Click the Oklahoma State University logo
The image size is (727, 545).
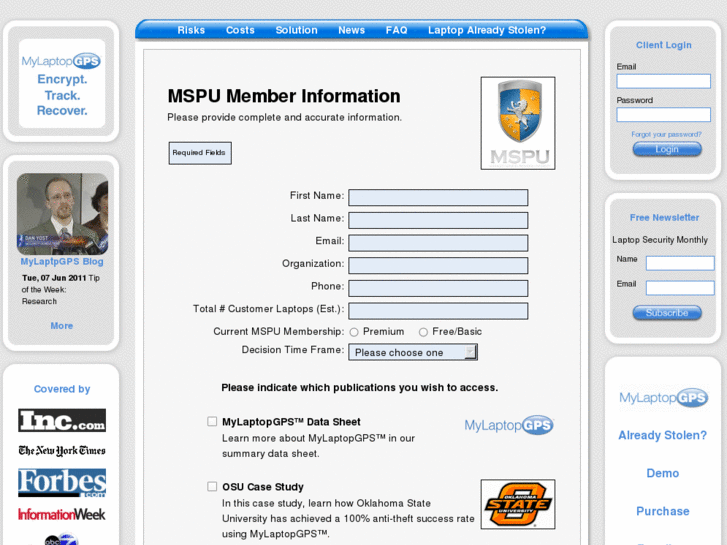pyautogui.click(x=518, y=504)
